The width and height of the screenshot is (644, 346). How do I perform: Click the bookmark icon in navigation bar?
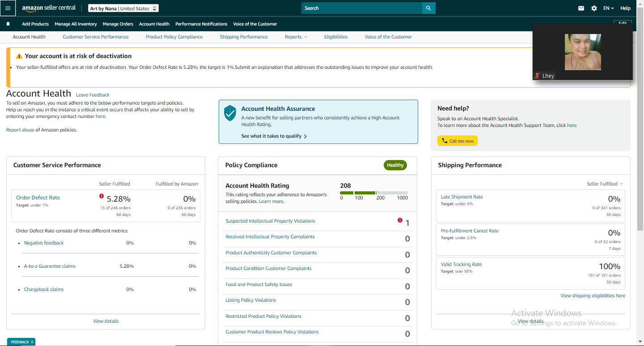(8, 24)
